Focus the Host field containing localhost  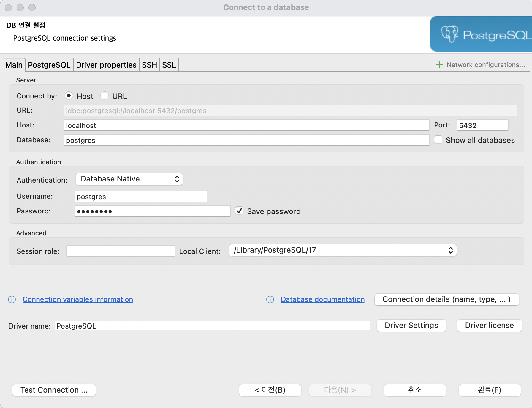click(246, 125)
